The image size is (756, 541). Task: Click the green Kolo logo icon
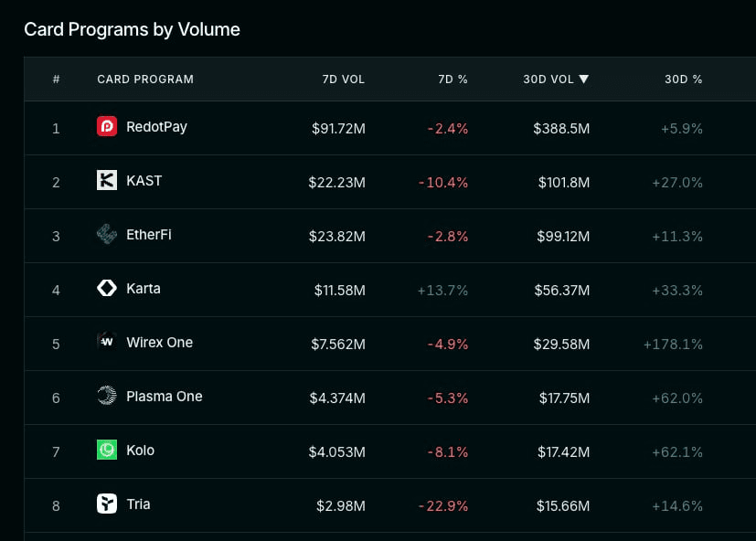click(107, 450)
